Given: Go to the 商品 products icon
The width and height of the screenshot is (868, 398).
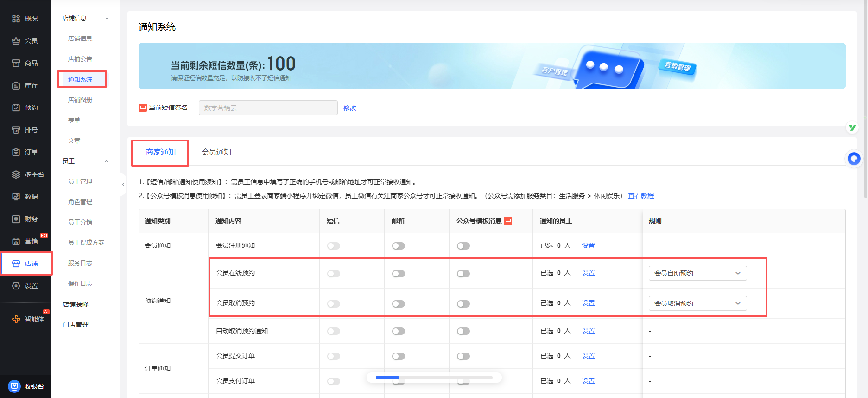Looking at the screenshot, I should click(16, 63).
